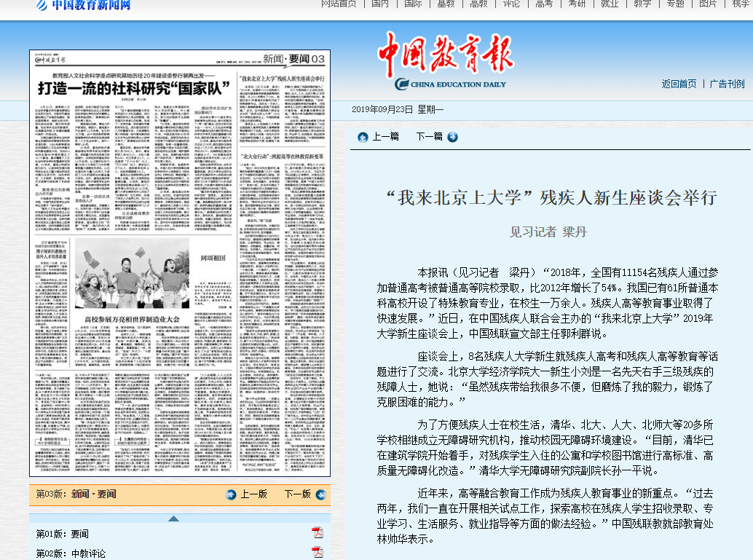Collapse the page list with the up triangle
This screenshot has height=560, width=753.
(174, 518)
